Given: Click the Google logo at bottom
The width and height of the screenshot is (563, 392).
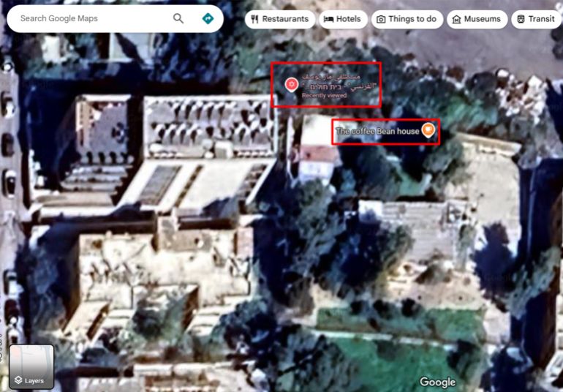Looking at the screenshot, I should [x=437, y=382].
